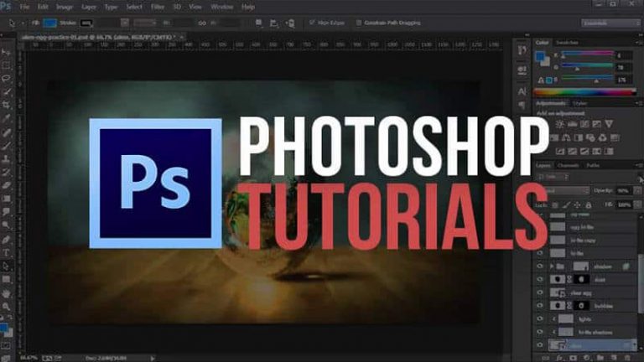Toggle the Constrain Path Dragging checkbox
Viewport: 644px width, 362px height.
(x=359, y=23)
